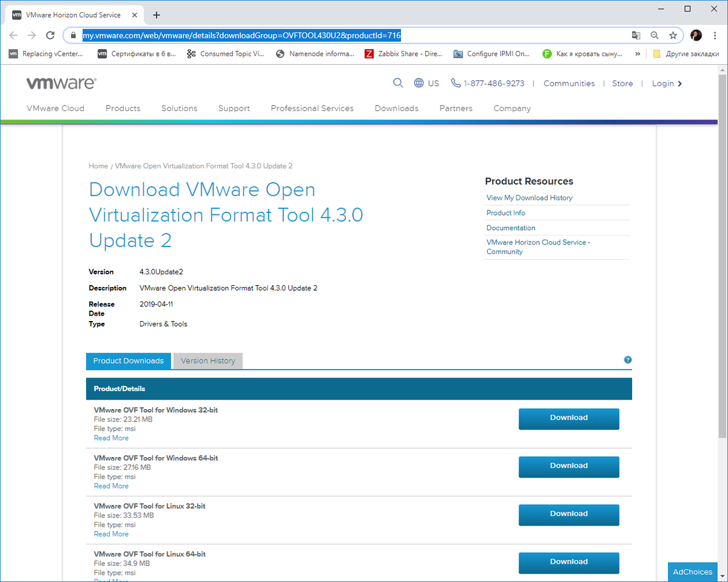The image size is (728, 582).
Task: Click the translate page icon in address bar
Action: (x=636, y=35)
